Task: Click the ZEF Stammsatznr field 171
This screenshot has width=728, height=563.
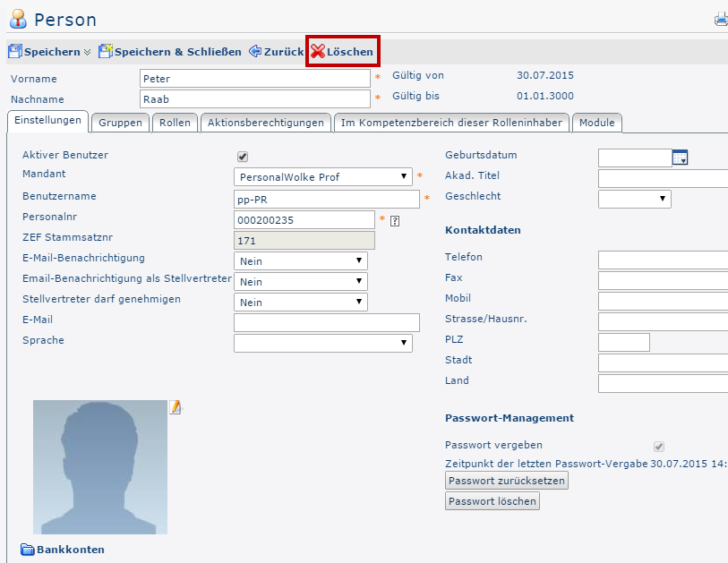Action: pyautogui.click(x=304, y=241)
